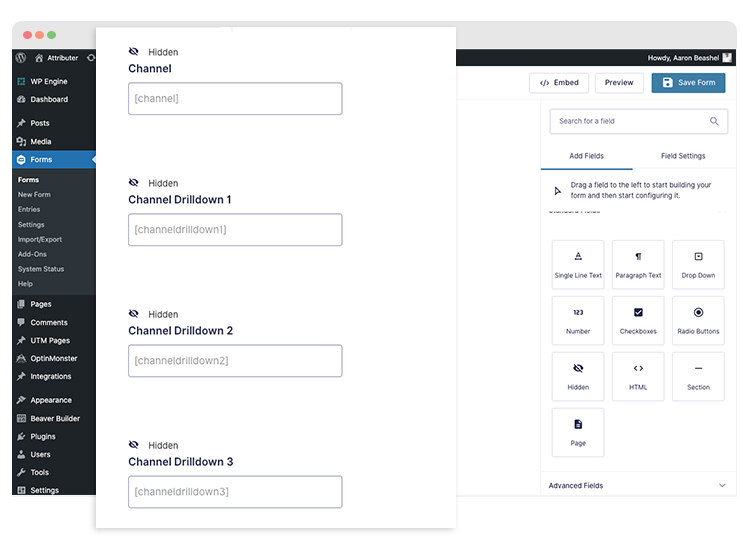Click hidden eye icon above Channel
The width and height of the screenshot is (742, 544).
134,51
